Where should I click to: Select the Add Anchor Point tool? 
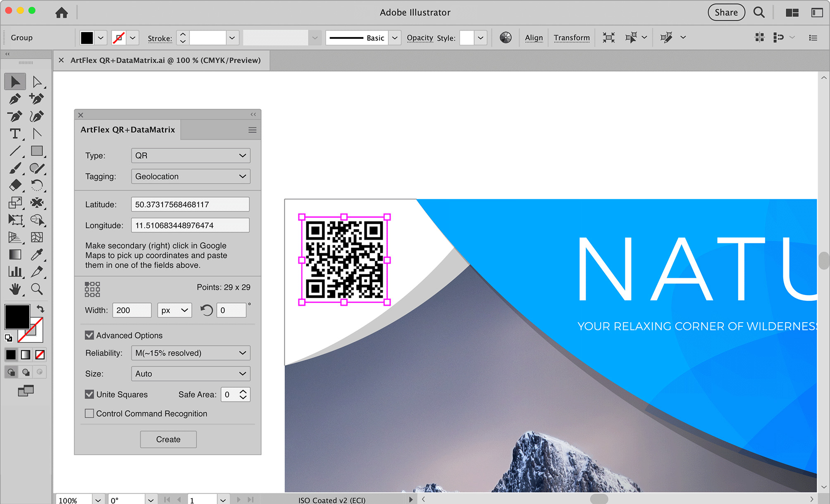[x=36, y=99]
